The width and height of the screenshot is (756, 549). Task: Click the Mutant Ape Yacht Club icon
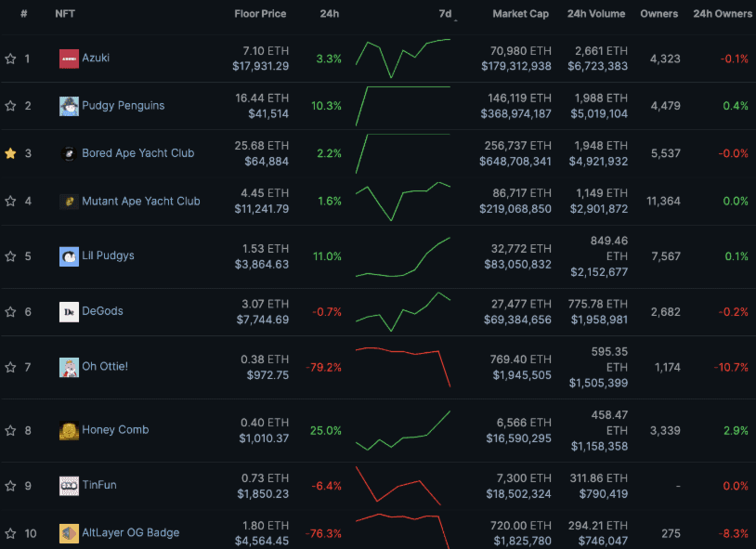69,202
